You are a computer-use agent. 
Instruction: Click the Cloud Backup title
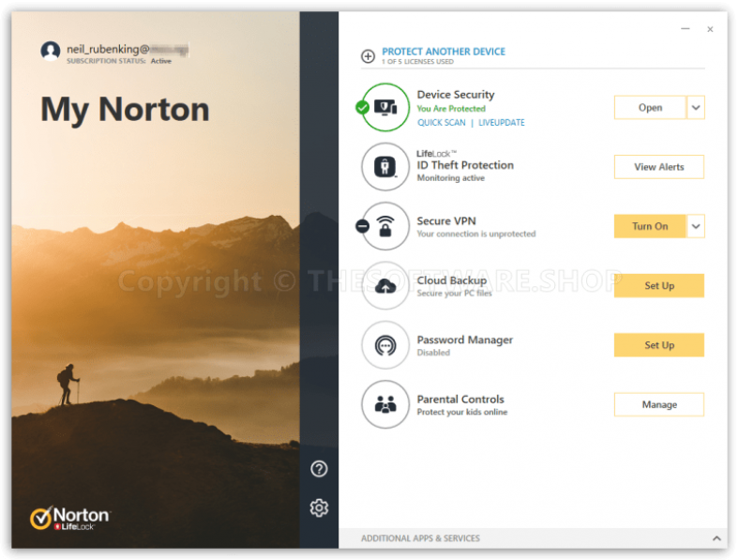coord(451,280)
